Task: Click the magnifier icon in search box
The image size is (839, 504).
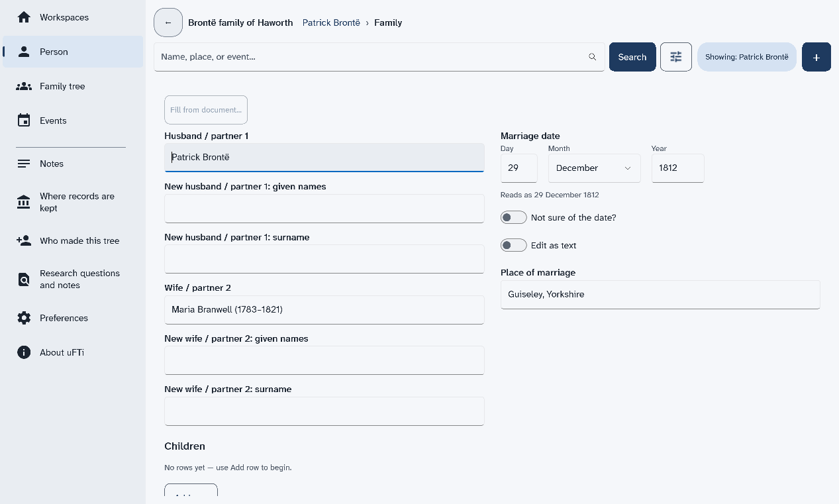Action: point(593,57)
